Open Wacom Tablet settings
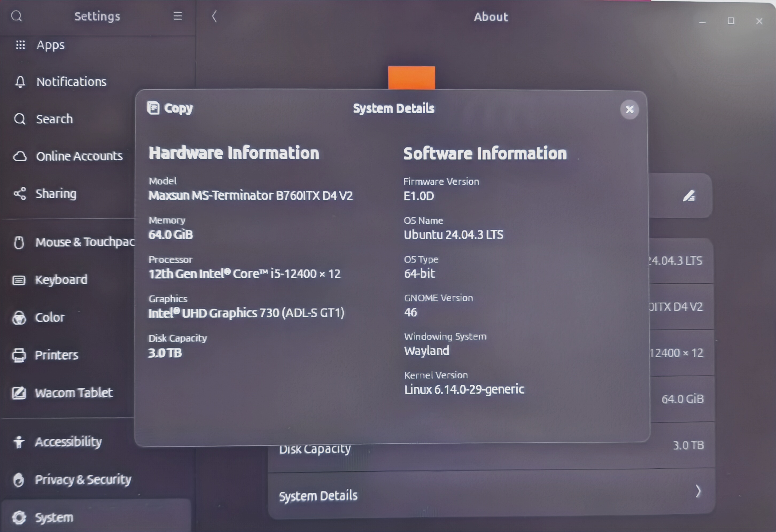The width and height of the screenshot is (776, 532). 73,393
